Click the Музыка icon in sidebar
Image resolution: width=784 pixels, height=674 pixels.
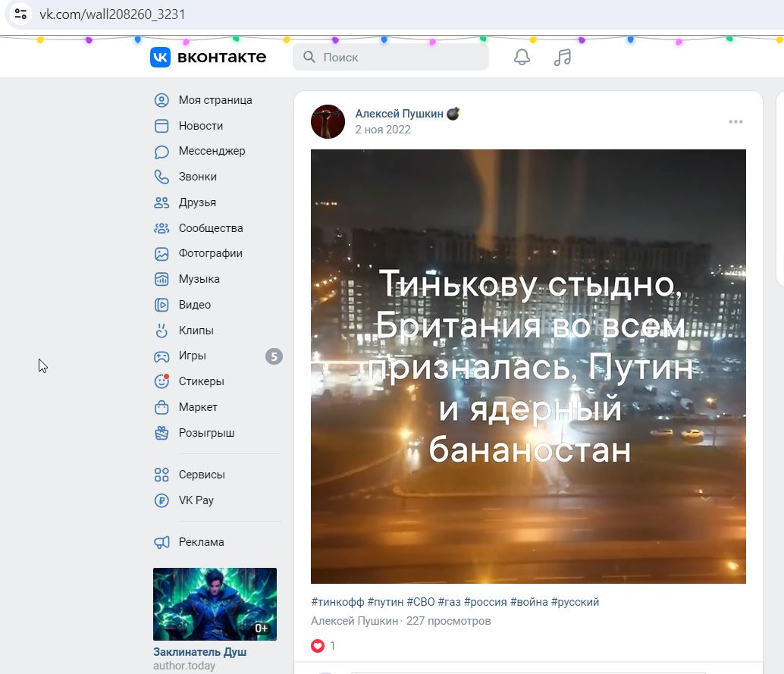(x=162, y=279)
